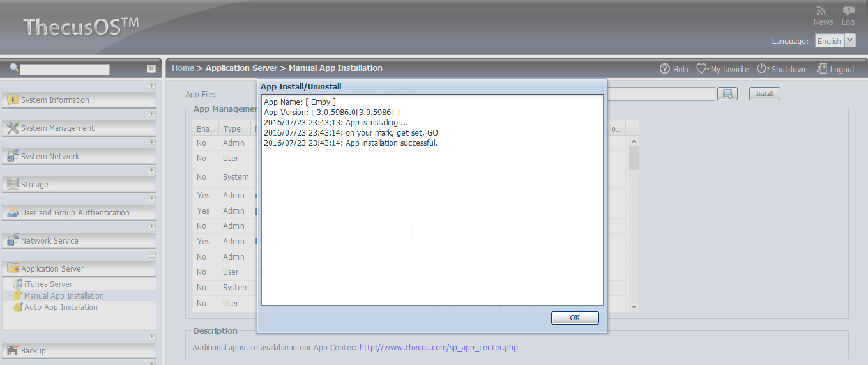Screen dimensions: 868x365
Task: Open the thecus.com App Center link
Action: point(438,348)
